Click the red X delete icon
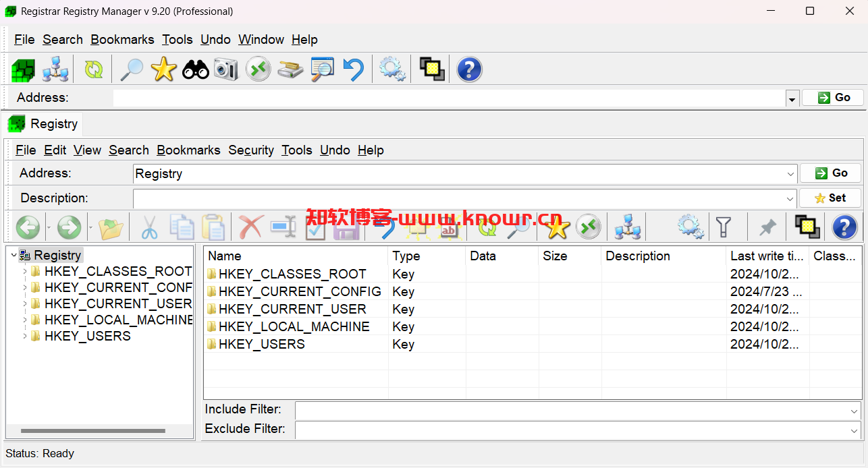 [x=251, y=227]
